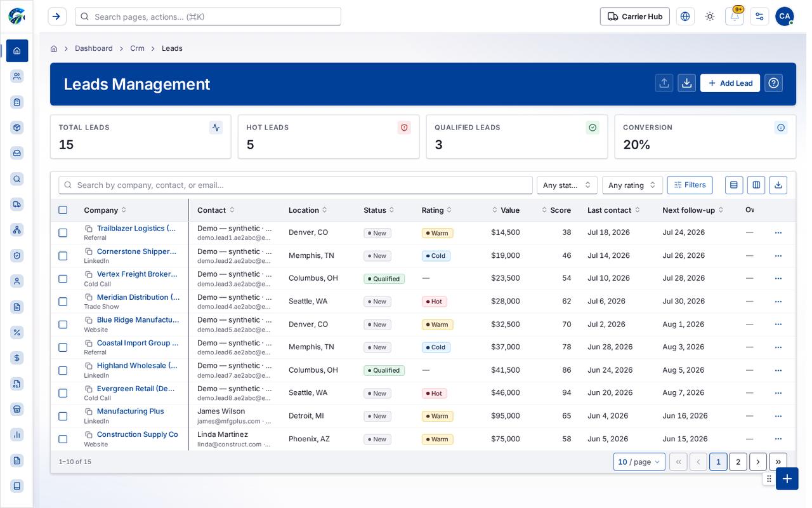Click the settings sliders icon in top bar
Screen dimensions: 812x508
[x=759, y=17]
